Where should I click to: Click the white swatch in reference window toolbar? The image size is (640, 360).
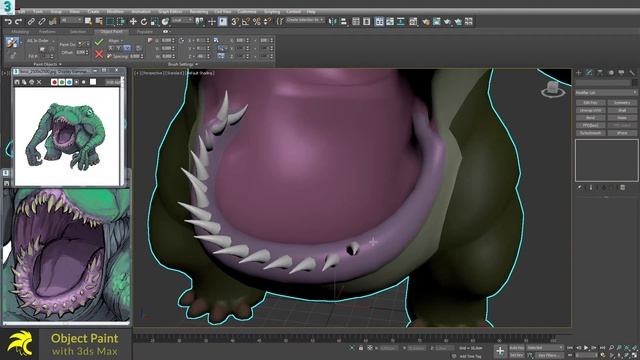click(x=93, y=82)
